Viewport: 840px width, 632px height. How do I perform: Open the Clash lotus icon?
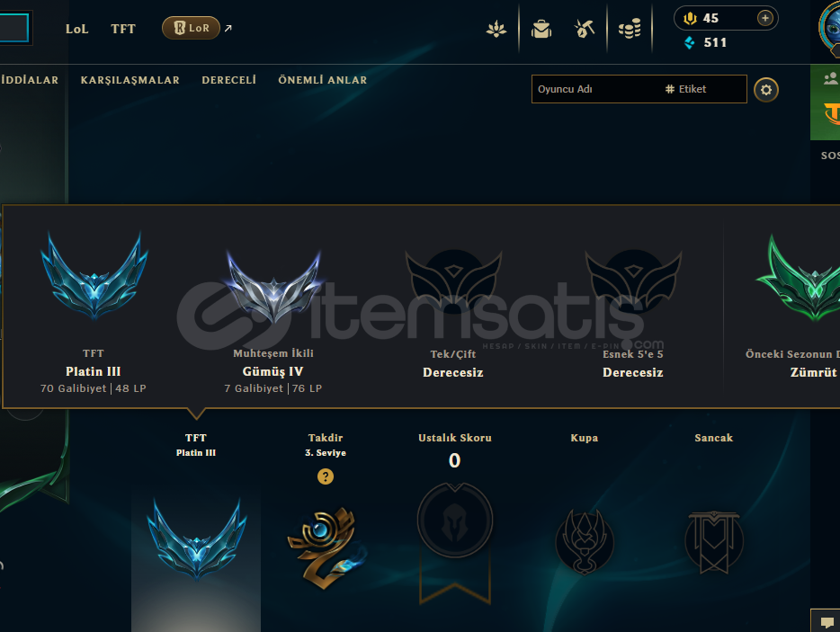pos(496,29)
